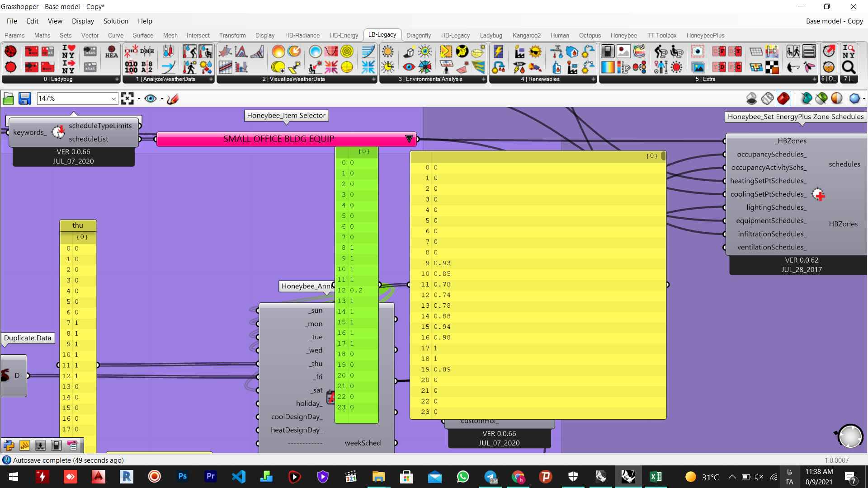Open the zoom percentage dropdown
This screenshot has width=868, height=488.
113,99
